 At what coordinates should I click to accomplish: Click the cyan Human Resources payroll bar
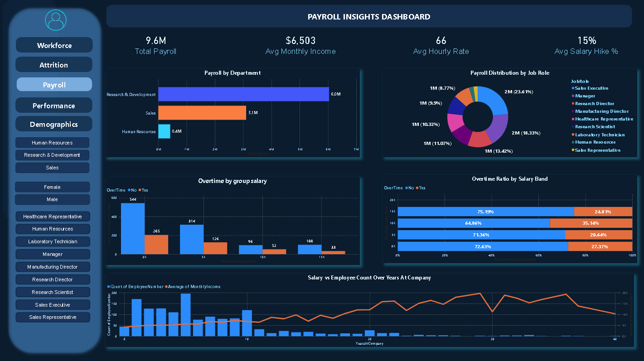tap(164, 131)
